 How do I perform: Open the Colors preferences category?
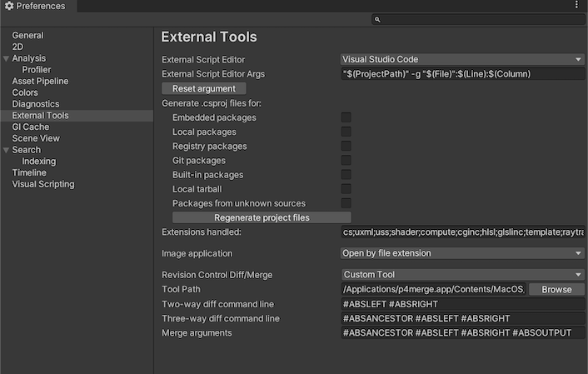[25, 93]
